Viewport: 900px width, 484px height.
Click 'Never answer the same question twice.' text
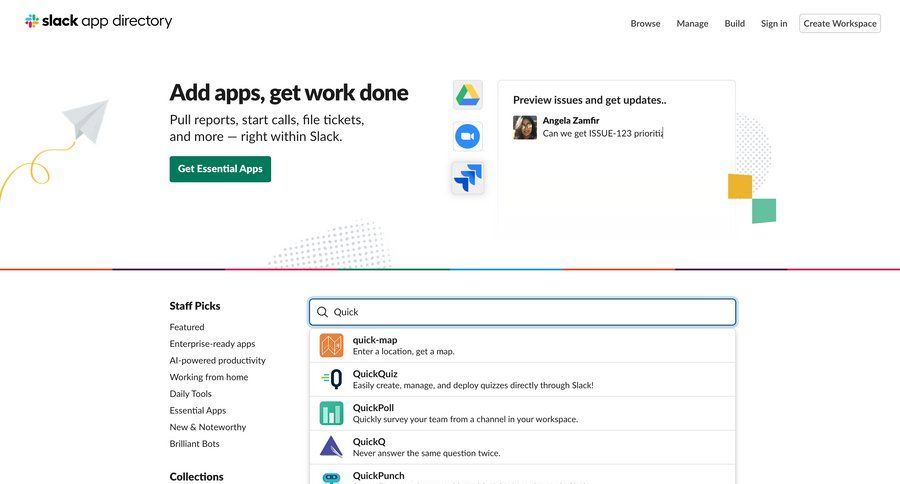[426, 453]
